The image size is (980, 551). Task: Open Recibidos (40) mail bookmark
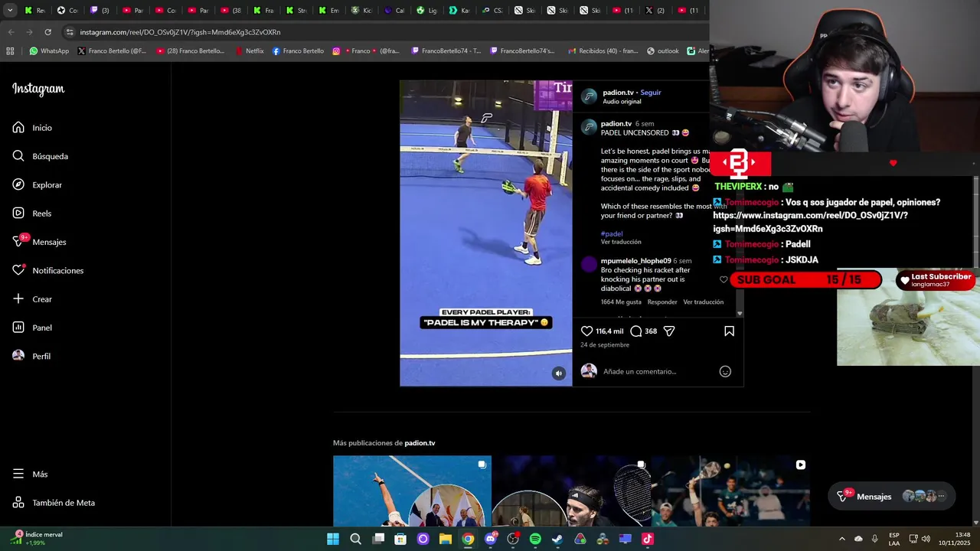click(604, 51)
